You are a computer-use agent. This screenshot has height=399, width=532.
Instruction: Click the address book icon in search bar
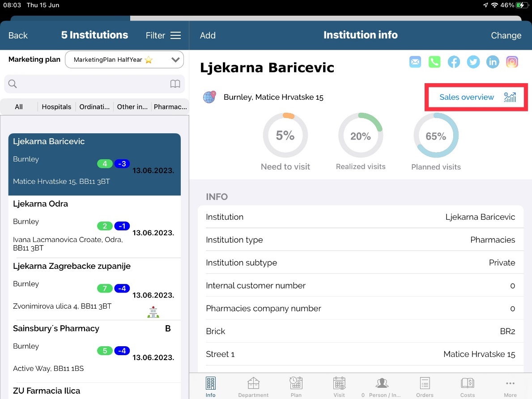175,84
